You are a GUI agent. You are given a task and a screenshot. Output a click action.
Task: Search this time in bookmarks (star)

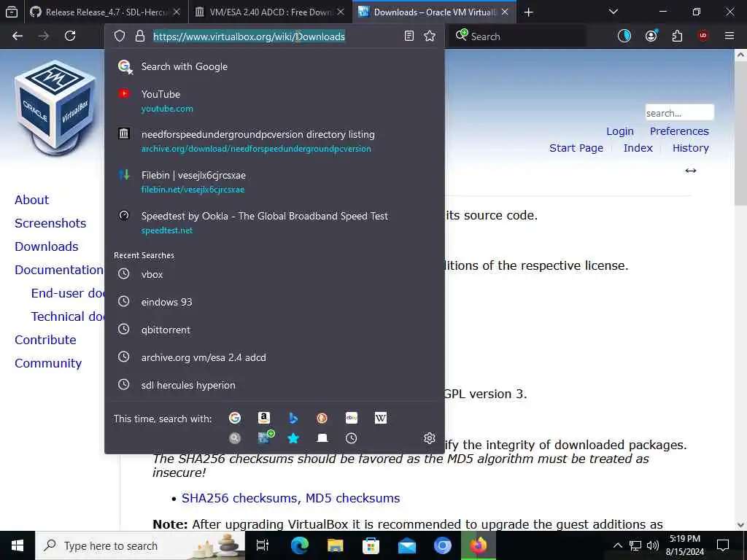point(293,438)
